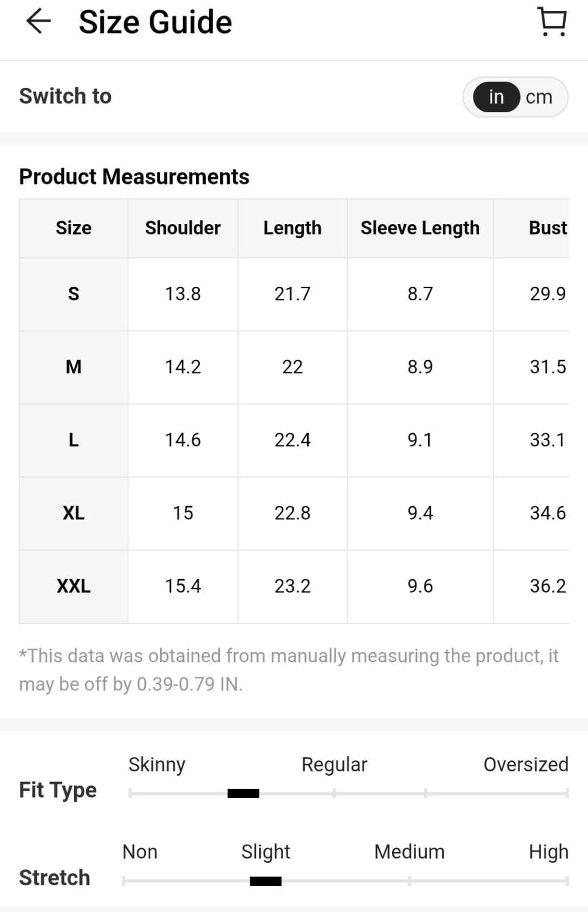The width and height of the screenshot is (588, 912).
Task: Switch units to cm
Action: [x=539, y=97]
